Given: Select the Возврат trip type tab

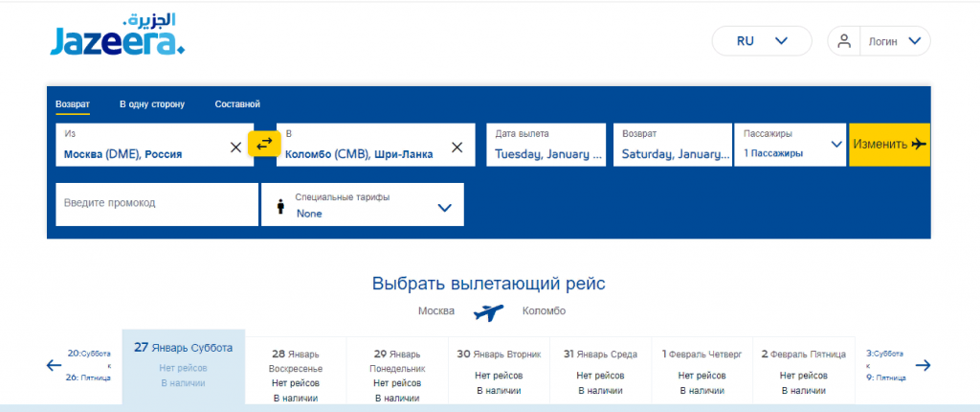Looking at the screenshot, I should coord(73,104).
